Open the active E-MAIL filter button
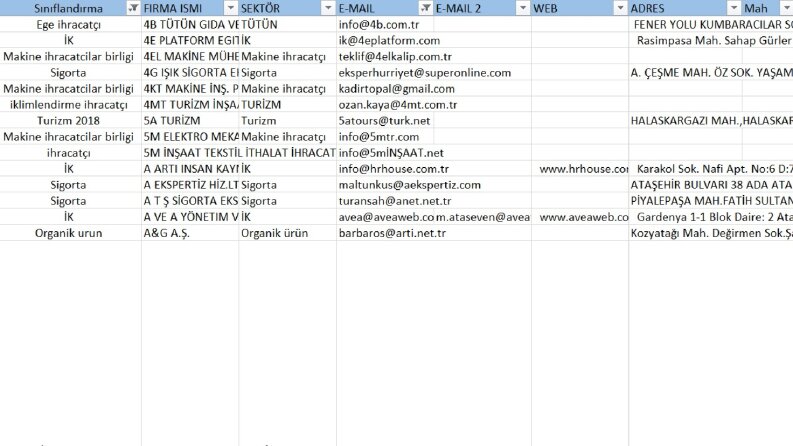793x446 pixels. [x=426, y=8]
